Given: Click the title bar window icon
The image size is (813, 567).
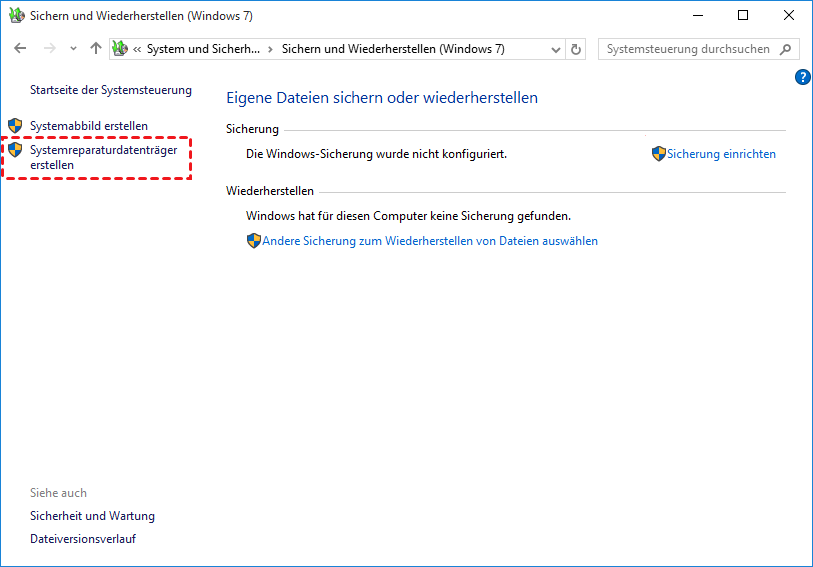Looking at the screenshot, I should pyautogui.click(x=17, y=16).
